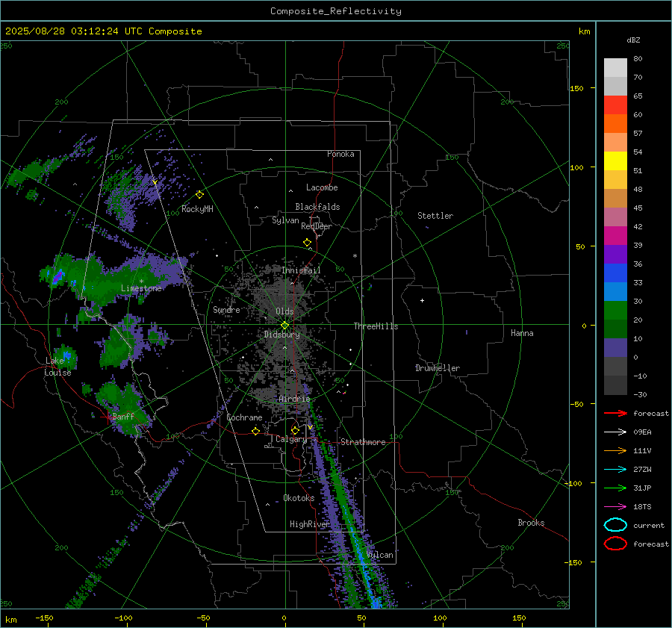The image size is (672, 628).
Task: Click the yellow diamond marker above Calgary
Action: coord(295,430)
